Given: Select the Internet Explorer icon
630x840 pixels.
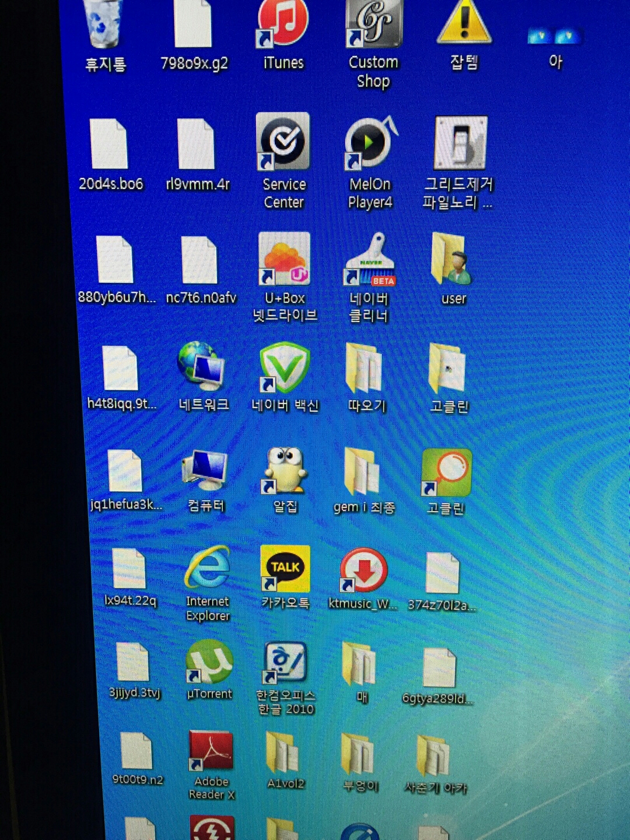Looking at the screenshot, I should coord(207,568).
